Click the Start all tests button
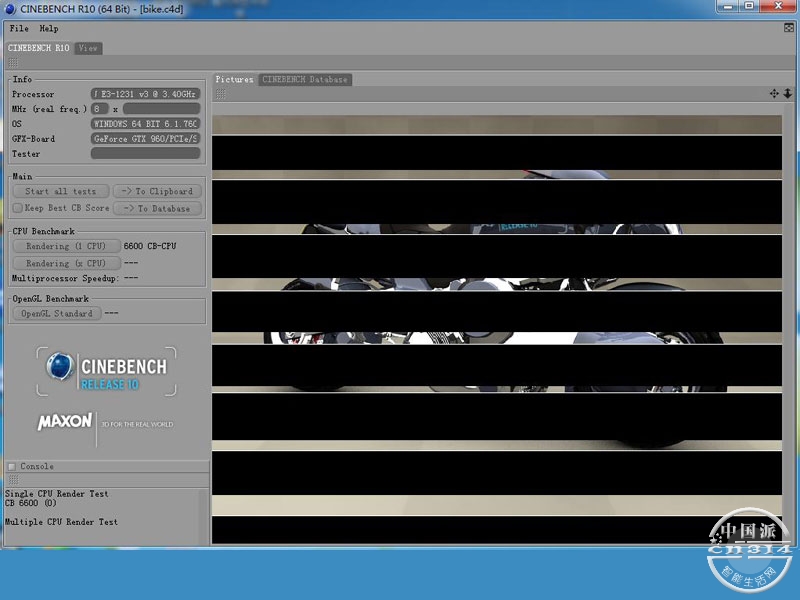Viewport: 800px width, 600px height. coord(61,191)
